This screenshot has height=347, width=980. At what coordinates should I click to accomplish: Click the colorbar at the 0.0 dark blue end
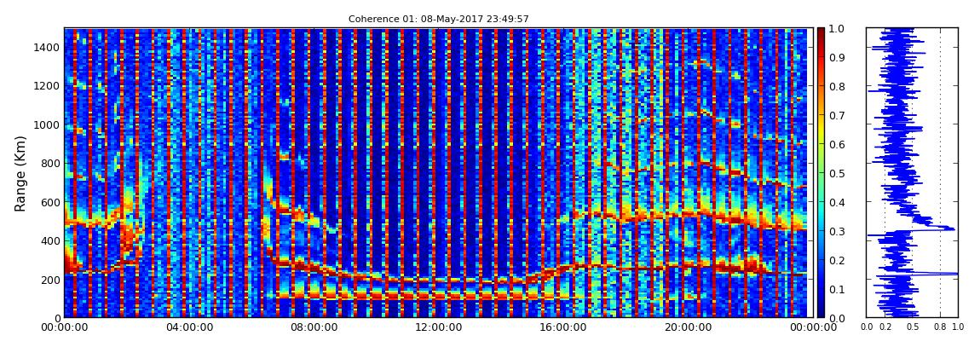coord(821,314)
